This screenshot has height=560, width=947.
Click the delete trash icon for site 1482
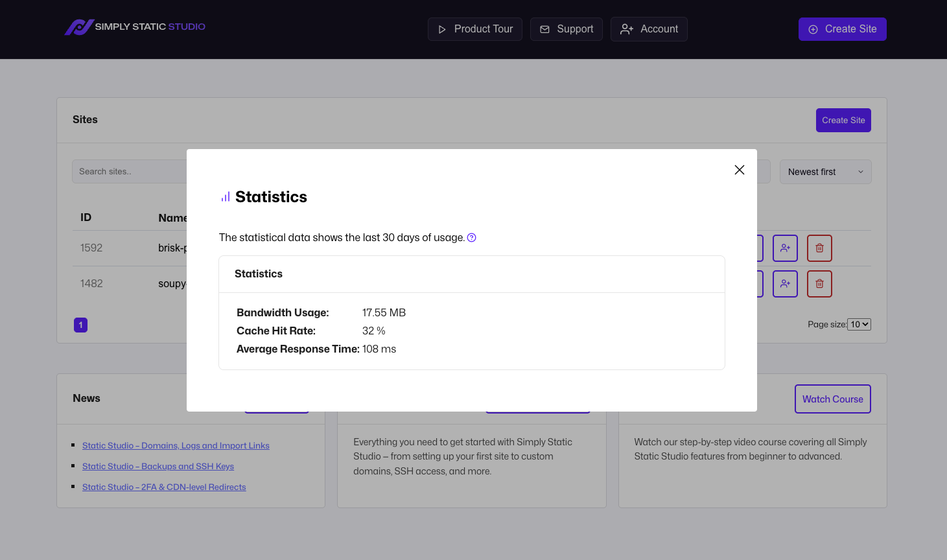pos(819,284)
